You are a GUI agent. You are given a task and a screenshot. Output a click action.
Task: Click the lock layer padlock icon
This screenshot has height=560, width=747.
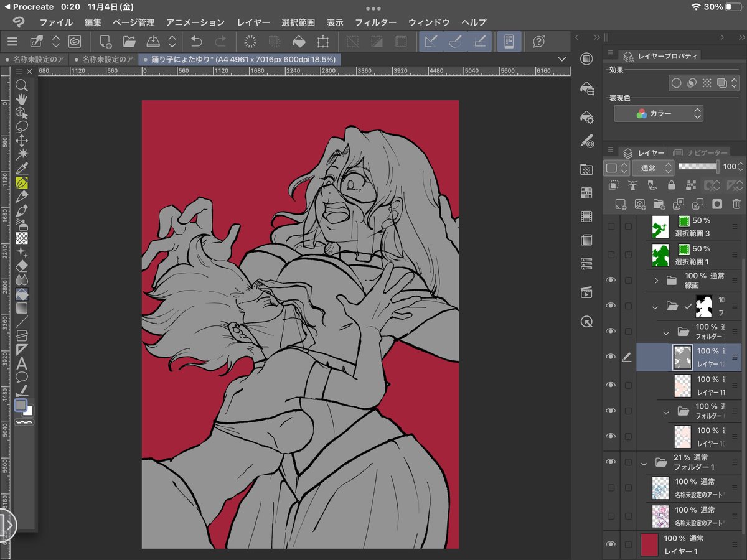671,185
